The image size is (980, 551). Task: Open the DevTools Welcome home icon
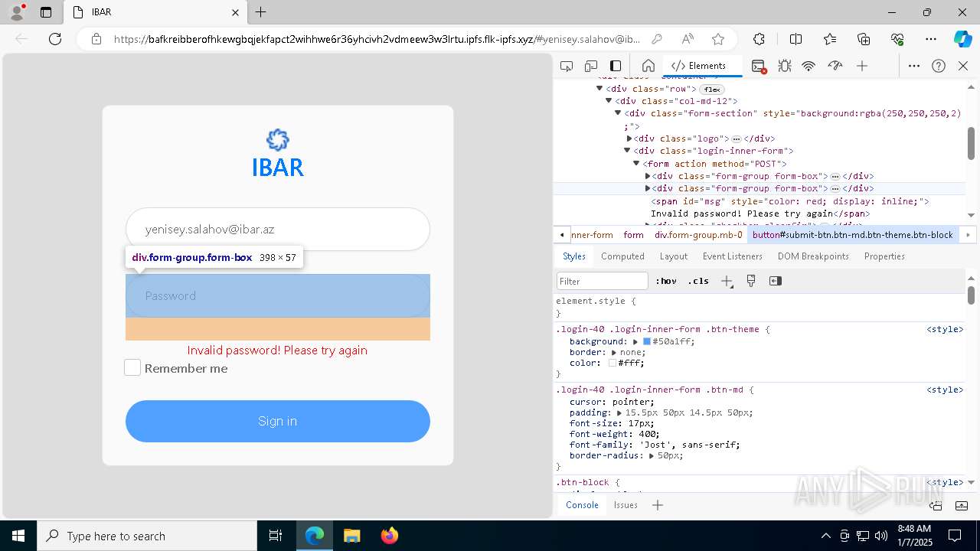coord(648,66)
